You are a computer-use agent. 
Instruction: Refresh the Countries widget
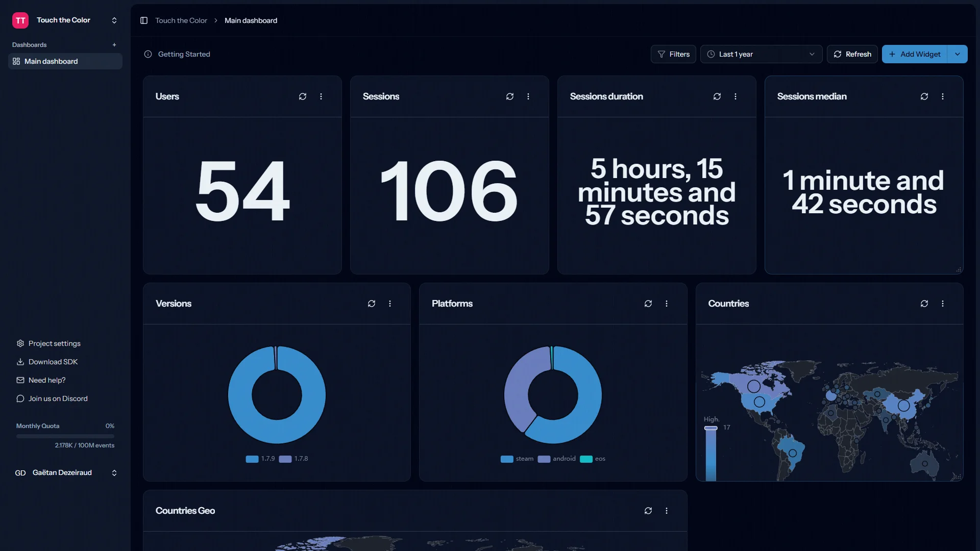pyautogui.click(x=924, y=304)
